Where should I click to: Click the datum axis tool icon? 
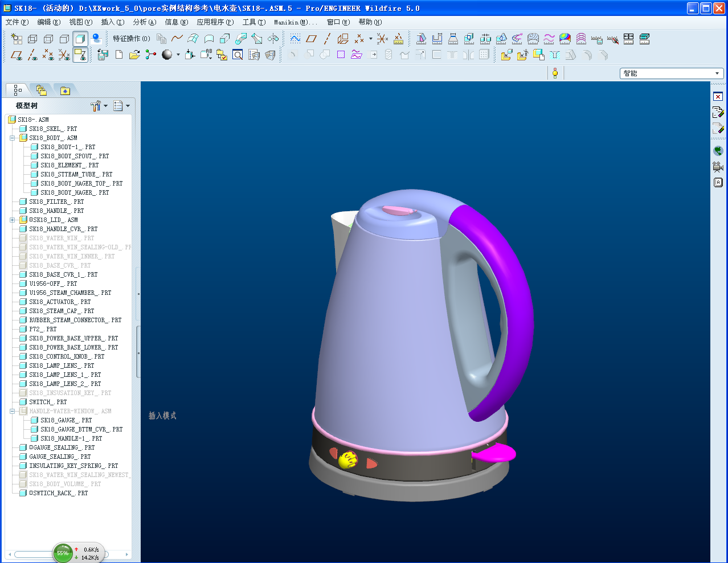[x=327, y=39]
